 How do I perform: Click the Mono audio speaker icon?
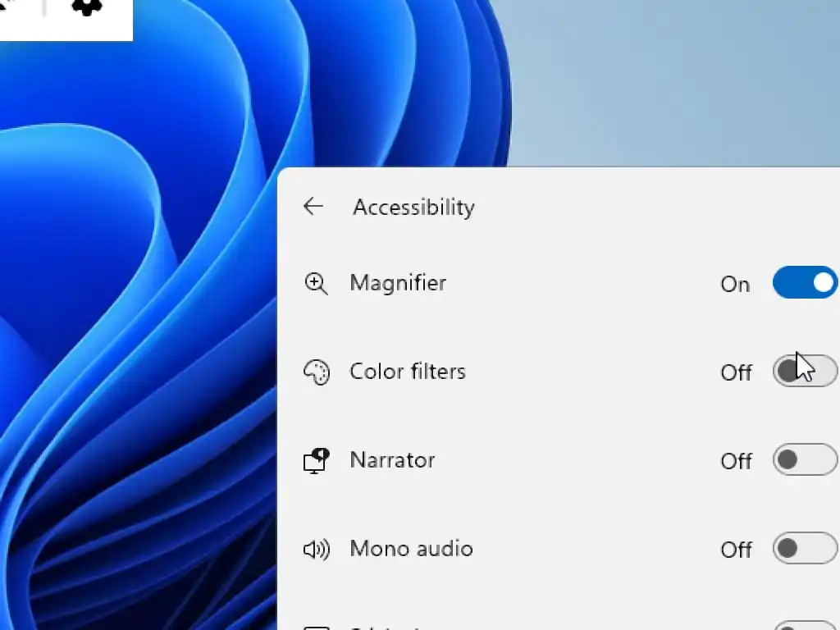click(x=317, y=550)
